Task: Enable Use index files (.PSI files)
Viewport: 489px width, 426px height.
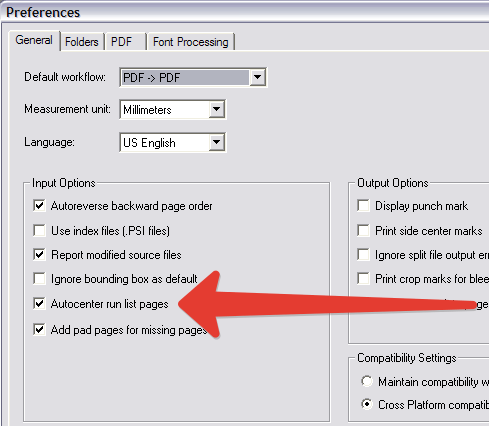Action: [x=39, y=230]
